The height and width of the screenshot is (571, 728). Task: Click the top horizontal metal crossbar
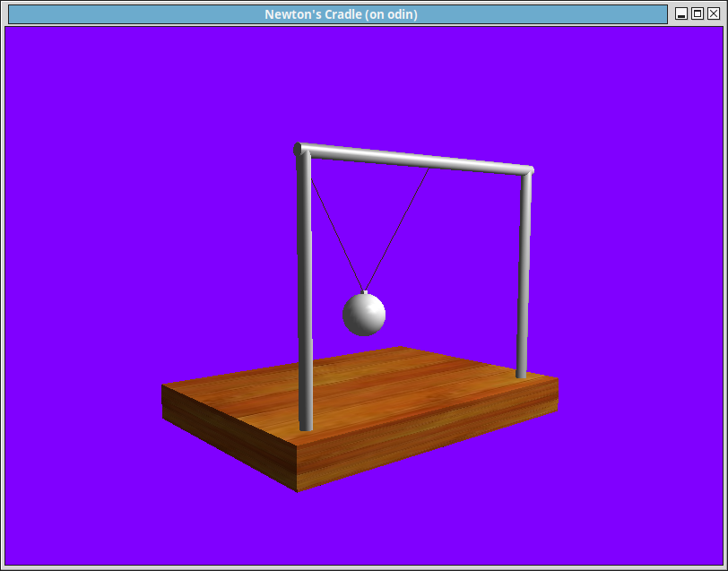(413, 160)
